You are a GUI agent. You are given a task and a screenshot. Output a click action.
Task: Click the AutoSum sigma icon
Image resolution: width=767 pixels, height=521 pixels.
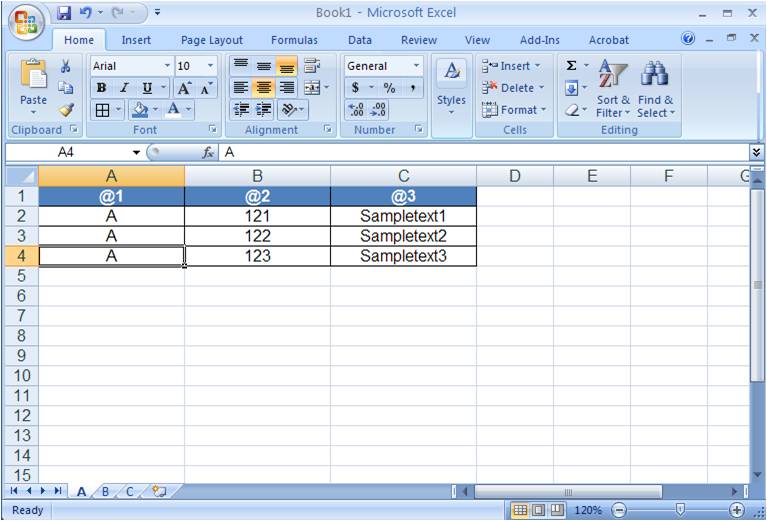coord(571,66)
